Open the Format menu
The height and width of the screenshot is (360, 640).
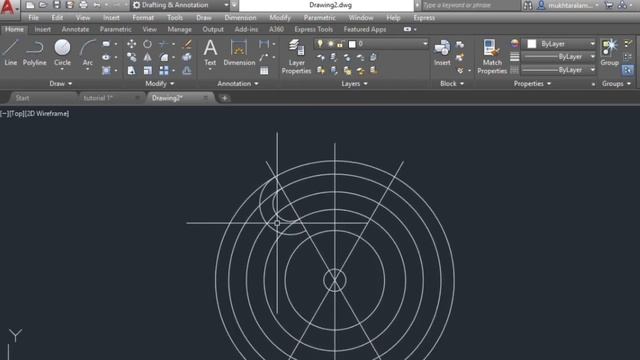(x=143, y=18)
